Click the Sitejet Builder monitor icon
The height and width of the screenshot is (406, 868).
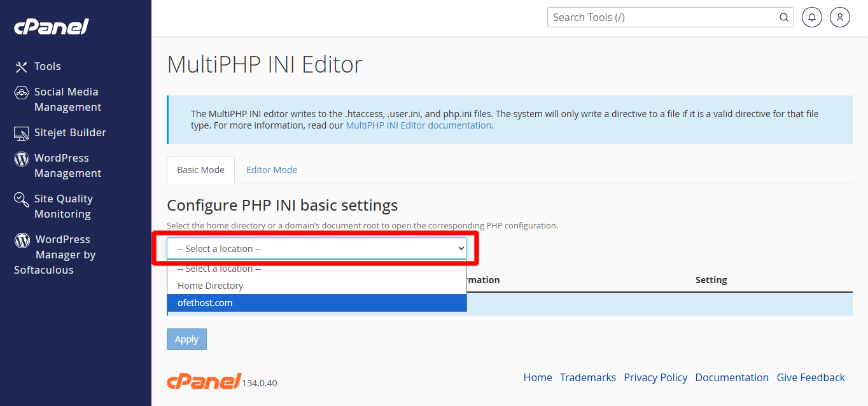click(x=22, y=133)
